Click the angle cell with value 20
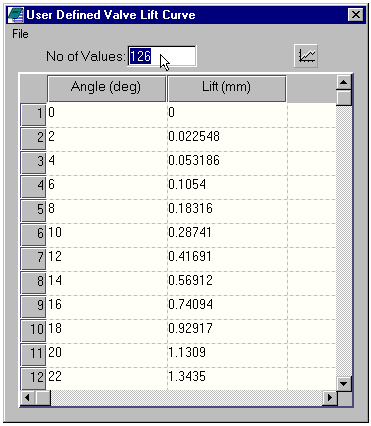This screenshot has height=426, width=371. 107,354
